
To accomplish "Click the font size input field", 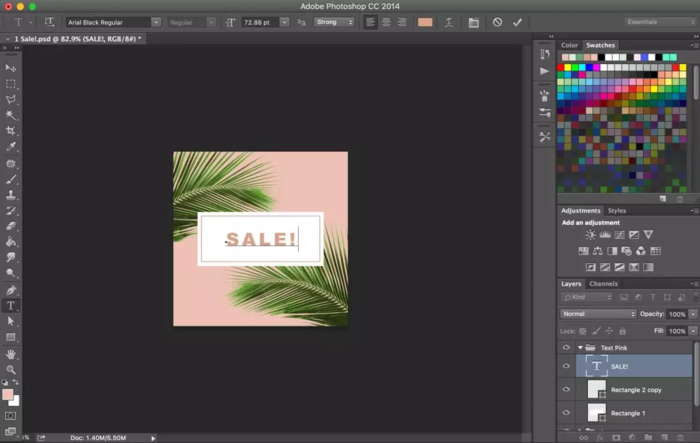I will pyautogui.click(x=258, y=22).
